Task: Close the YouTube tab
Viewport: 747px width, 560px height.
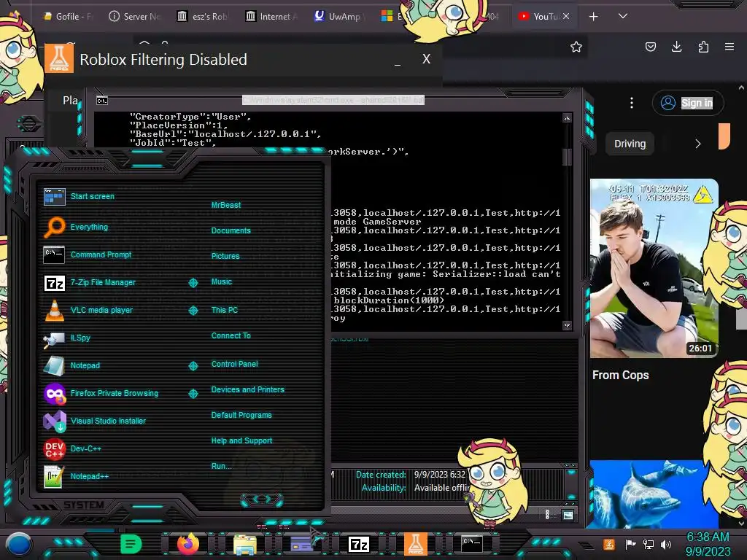Action: click(x=566, y=16)
